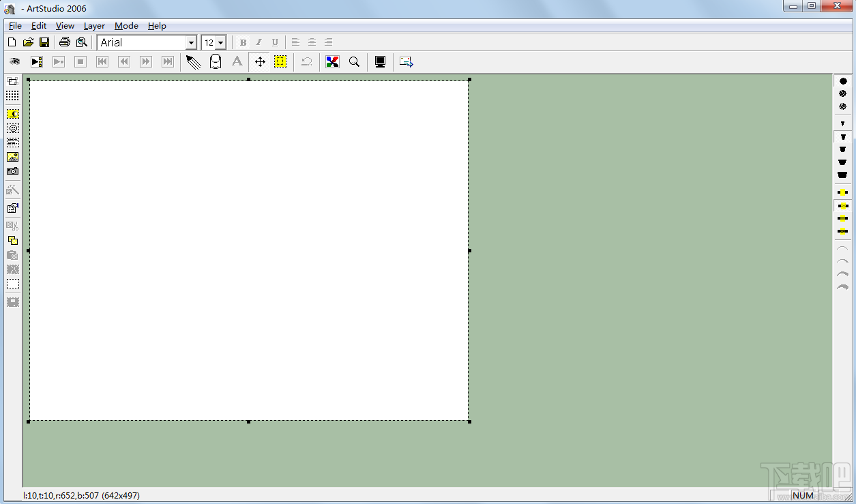Open the magnifier zoom tool
This screenshot has width=856, height=504.
coord(354,62)
